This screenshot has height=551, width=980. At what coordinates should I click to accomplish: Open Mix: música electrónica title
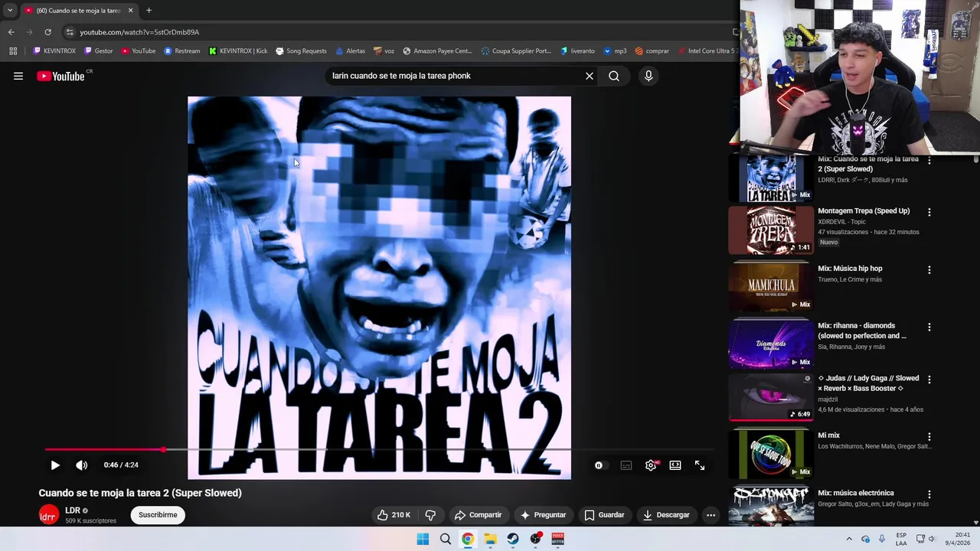tap(855, 493)
